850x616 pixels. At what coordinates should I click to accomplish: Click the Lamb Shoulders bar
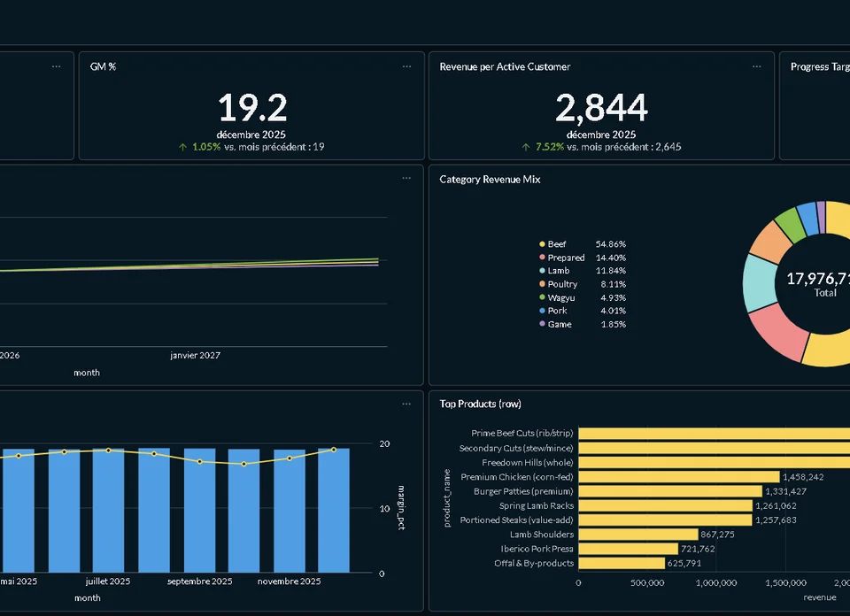tap(638, 535)
